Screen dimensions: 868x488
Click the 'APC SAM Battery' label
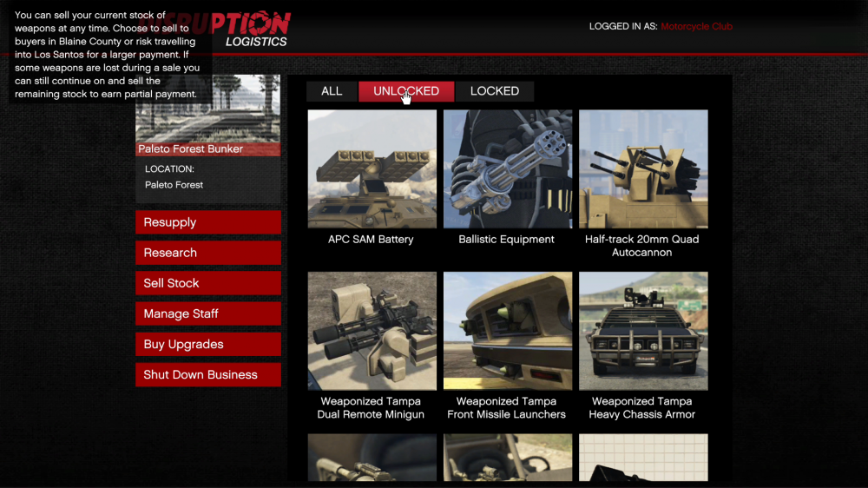click(x=371, y=240)
